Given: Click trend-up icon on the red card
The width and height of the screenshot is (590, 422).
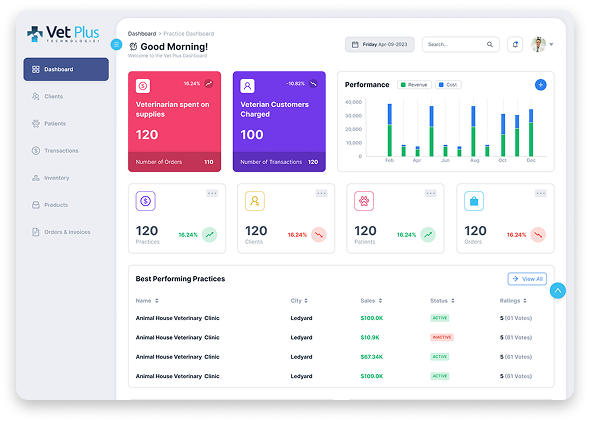Looking at the screenshot, I should pos(209,83).
